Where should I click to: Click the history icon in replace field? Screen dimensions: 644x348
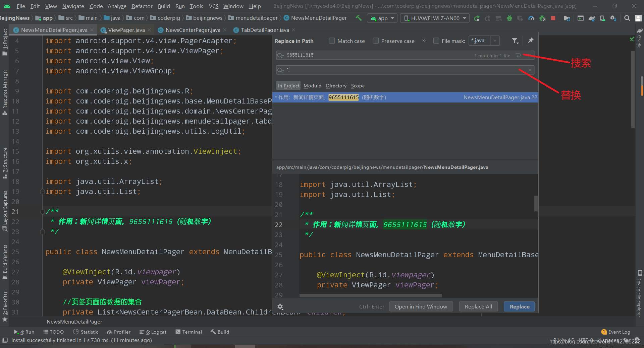[x=281, y=70]
